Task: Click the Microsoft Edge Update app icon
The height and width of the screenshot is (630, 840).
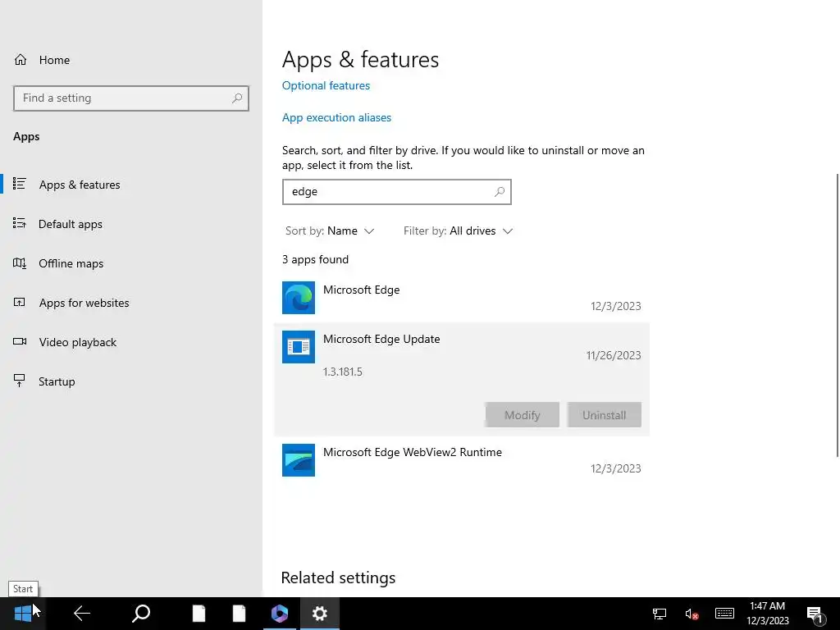Action: click(299, 347)
